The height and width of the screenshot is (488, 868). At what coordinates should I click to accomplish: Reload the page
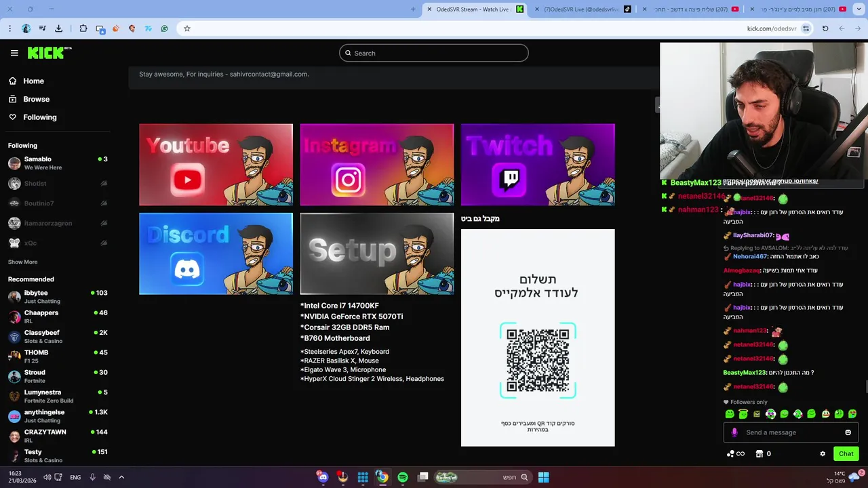point(825,28)
